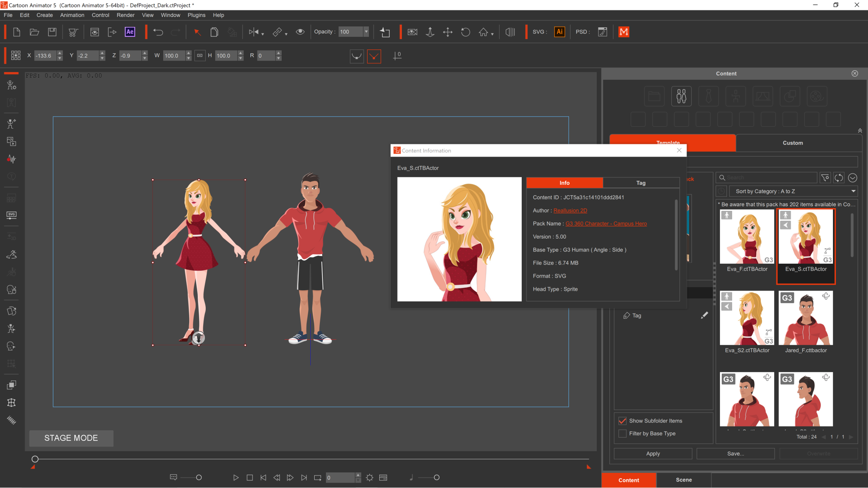Open the PSD editor icon

[x=602, y=32]
